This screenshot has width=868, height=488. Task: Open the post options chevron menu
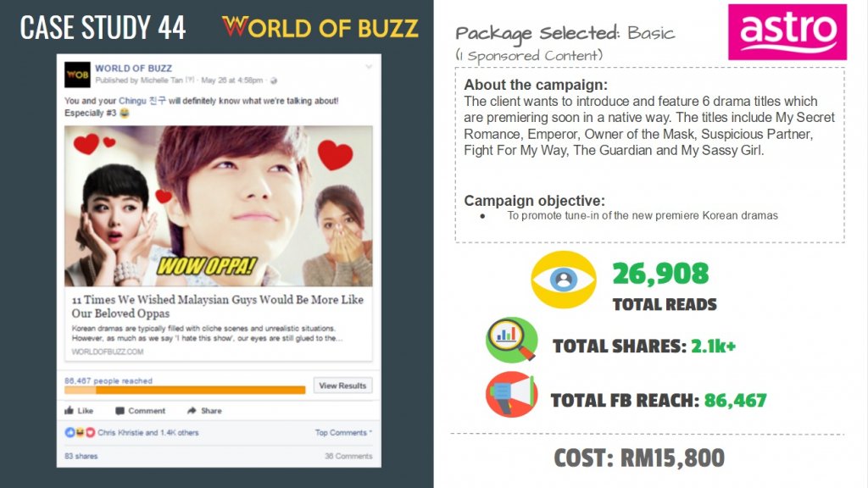pos(368,66)
